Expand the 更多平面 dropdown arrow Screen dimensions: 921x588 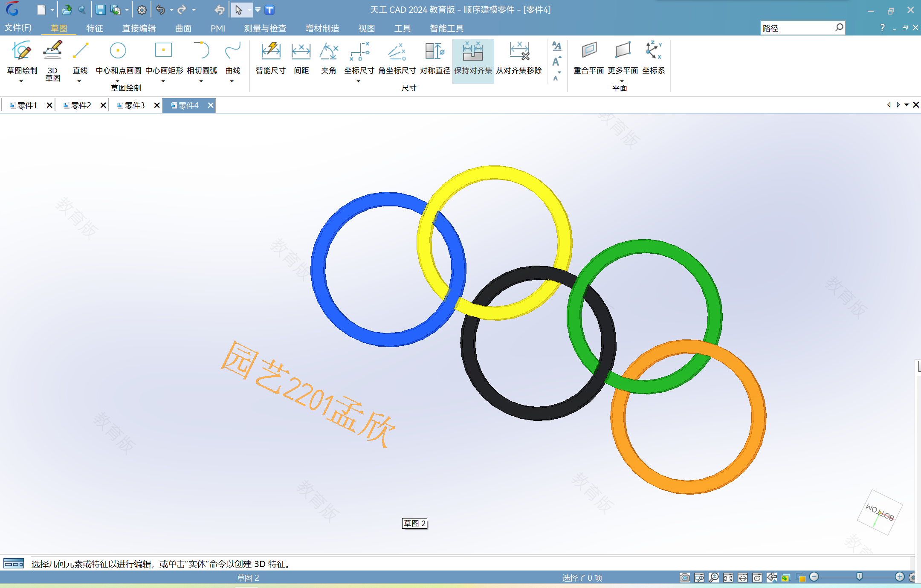pyautogui.click(x=622, y=81)
